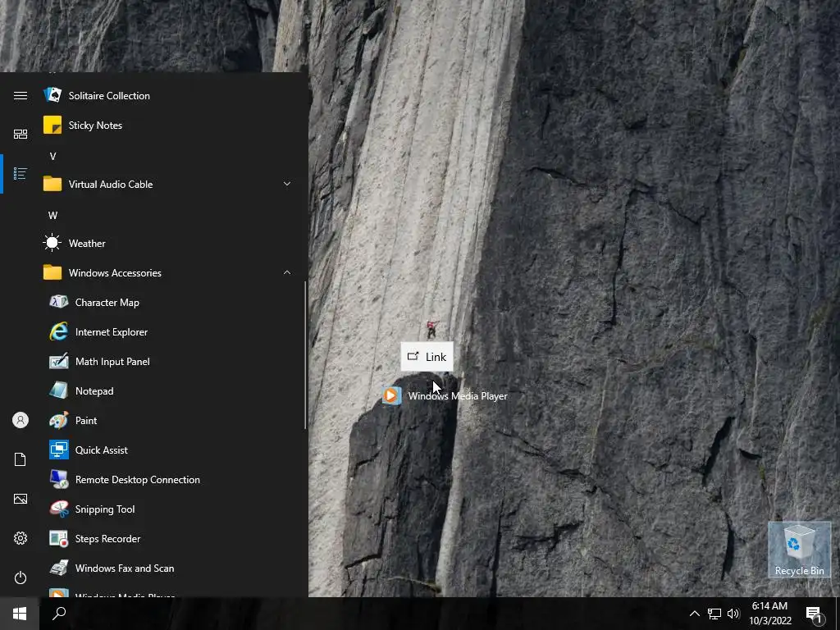Click the Windows Accessories folder entry
Viewport: 840px width, 630px height.
tap(169, 272)
